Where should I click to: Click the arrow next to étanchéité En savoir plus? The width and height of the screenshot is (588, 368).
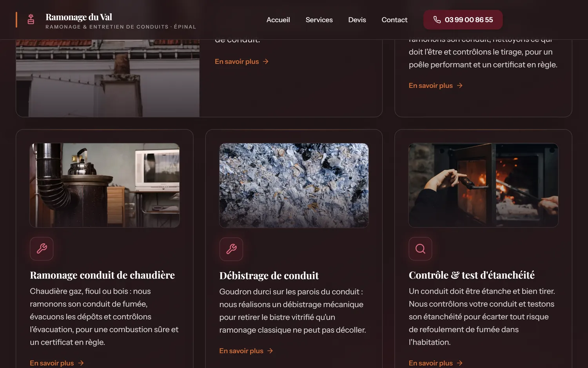click(x=460, y=363)
